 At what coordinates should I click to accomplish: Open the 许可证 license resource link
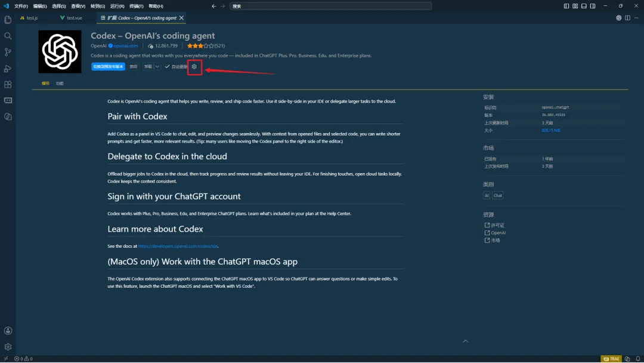[x=494, y=225]
